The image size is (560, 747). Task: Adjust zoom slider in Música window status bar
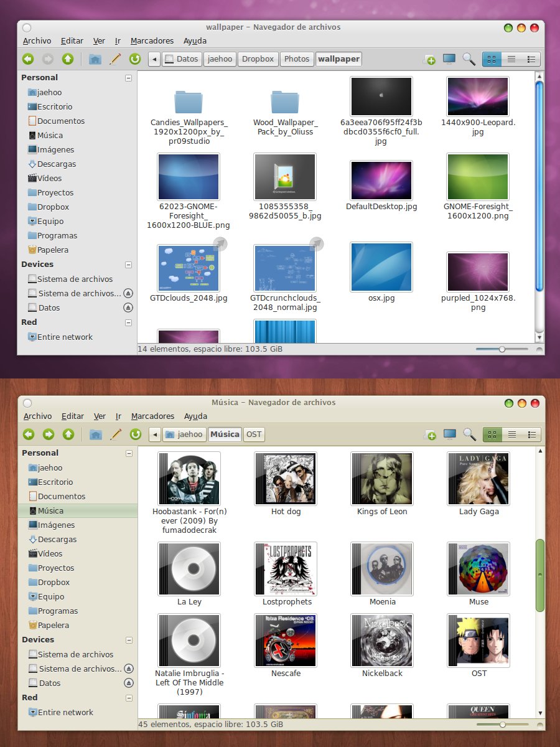click(502, 725)
